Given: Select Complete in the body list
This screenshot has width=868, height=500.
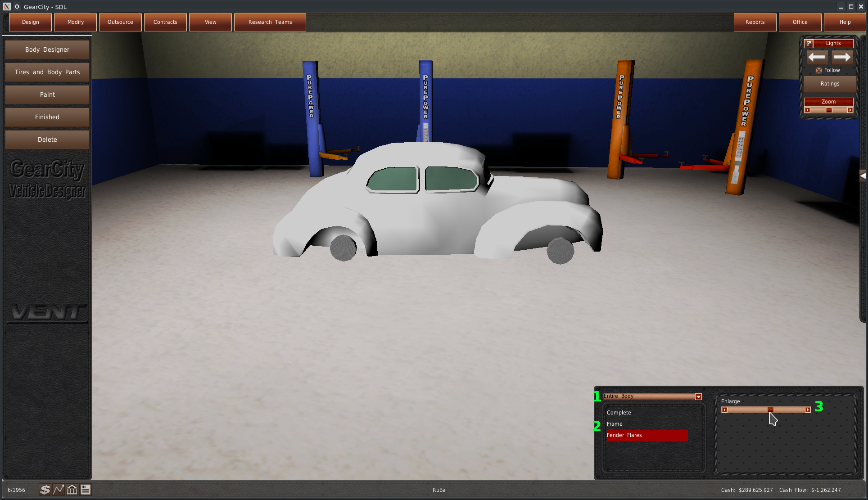Looking at the screenshot, I should [619, 413].
